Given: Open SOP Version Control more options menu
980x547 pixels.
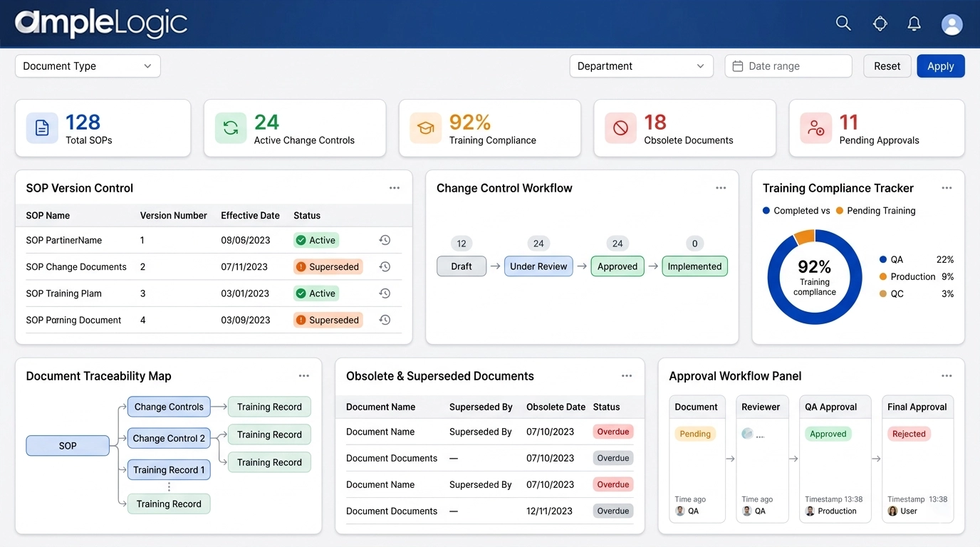Looking at the screenshot, I should coord(395,188).
